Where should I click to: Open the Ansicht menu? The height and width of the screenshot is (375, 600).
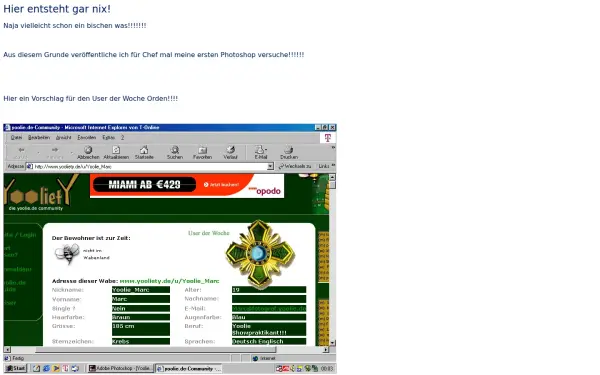pos(64,137)
